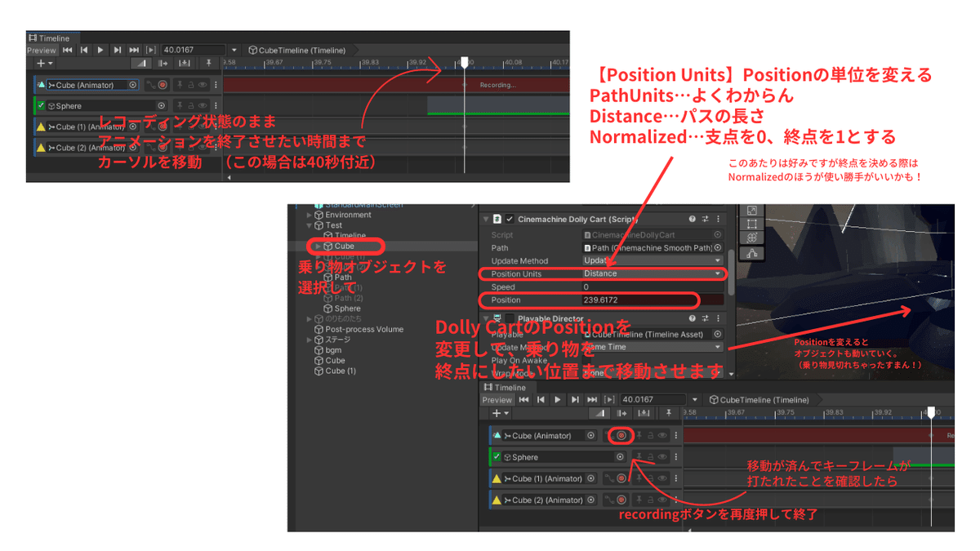Screen dimensions: 980x551
Task: Open Cinemachine Dolly Cart component kebab menu
Action: coord(718,219)
